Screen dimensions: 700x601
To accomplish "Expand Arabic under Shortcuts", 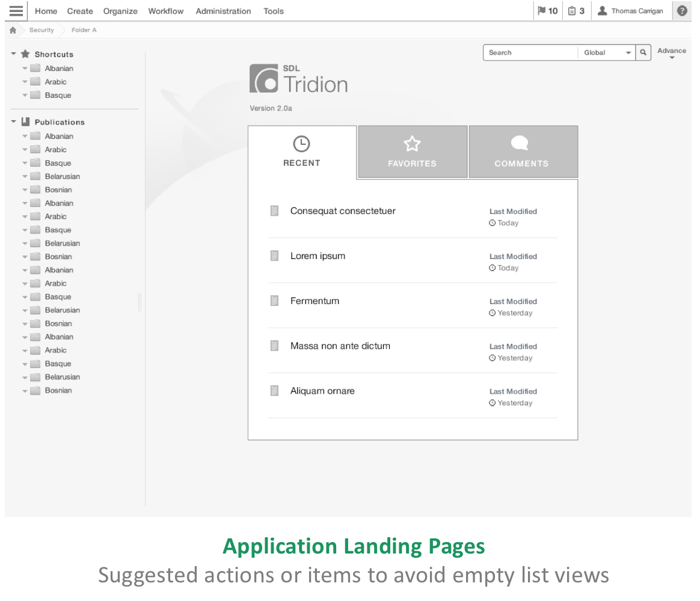I will click(25, 82).
